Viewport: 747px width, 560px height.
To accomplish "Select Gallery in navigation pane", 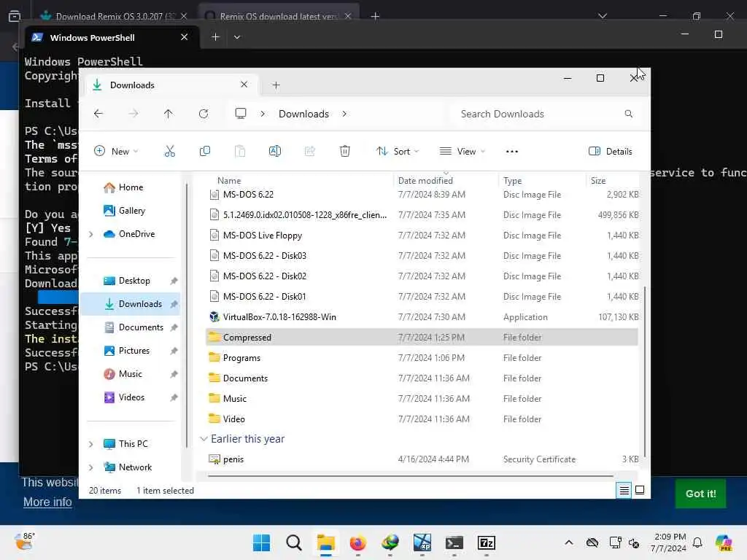I will [x=125, y=211].
